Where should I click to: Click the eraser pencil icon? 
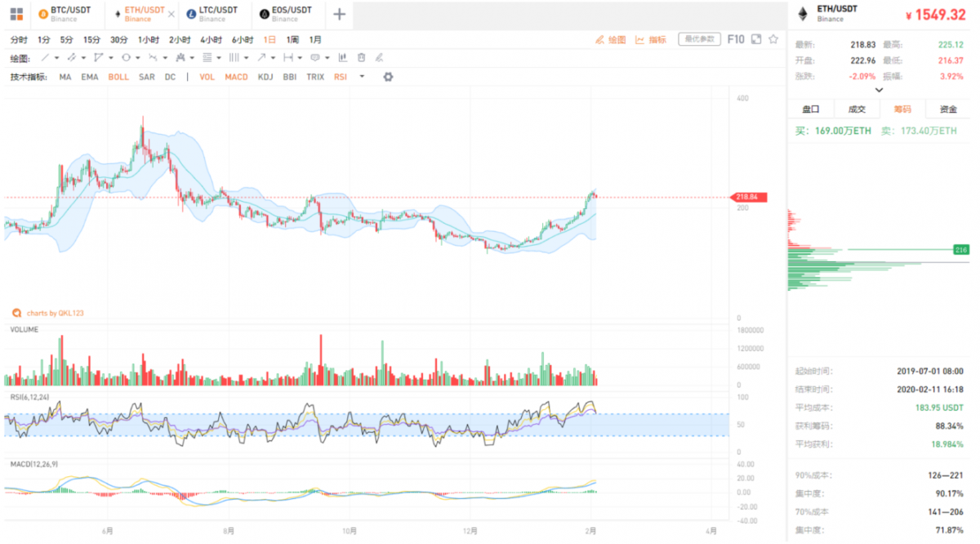[379, 57]
